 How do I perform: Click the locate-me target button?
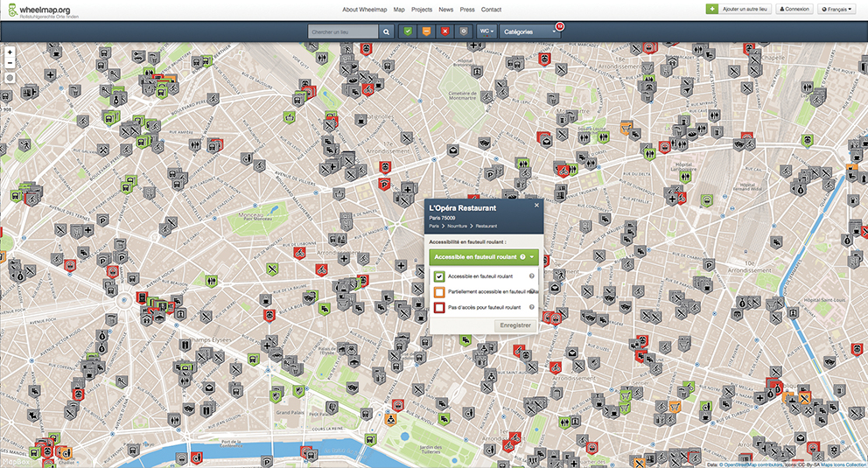[10, 78]
